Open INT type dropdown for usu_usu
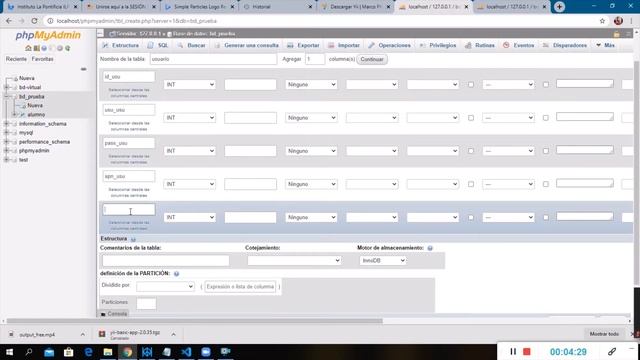Viewport: 640px width, 360px height. click(189, 118)
